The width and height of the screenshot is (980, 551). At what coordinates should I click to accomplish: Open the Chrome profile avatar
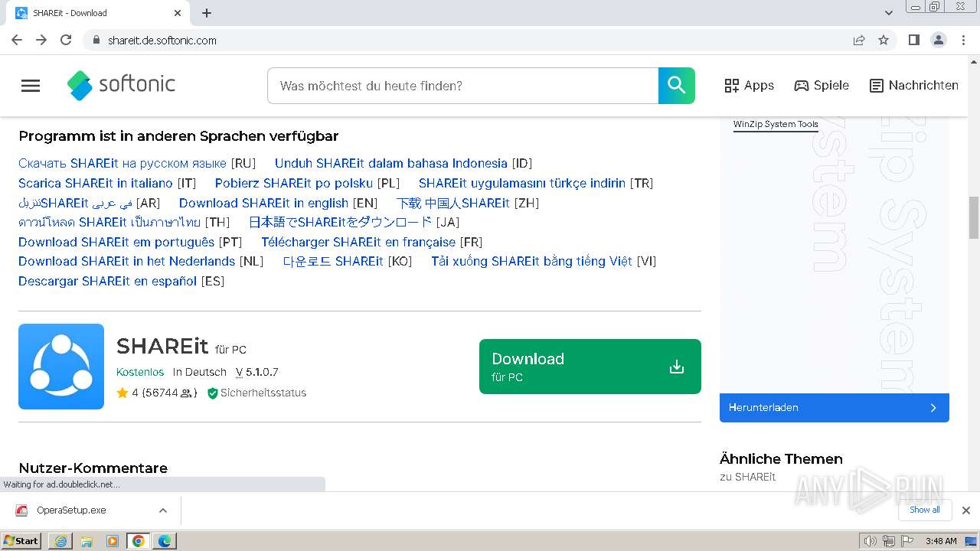(939, 41)
